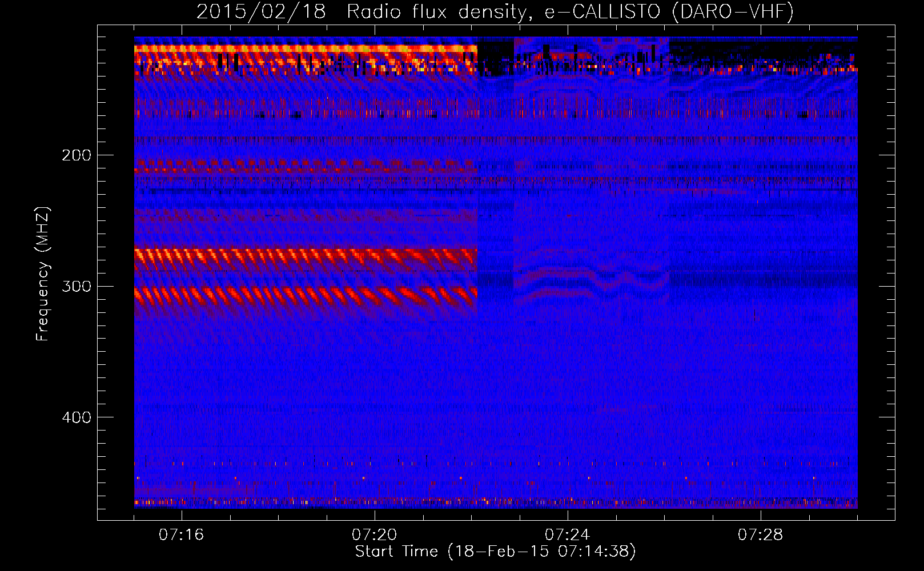Click the Frequency (MHZ) axis title

coord(43,274)
